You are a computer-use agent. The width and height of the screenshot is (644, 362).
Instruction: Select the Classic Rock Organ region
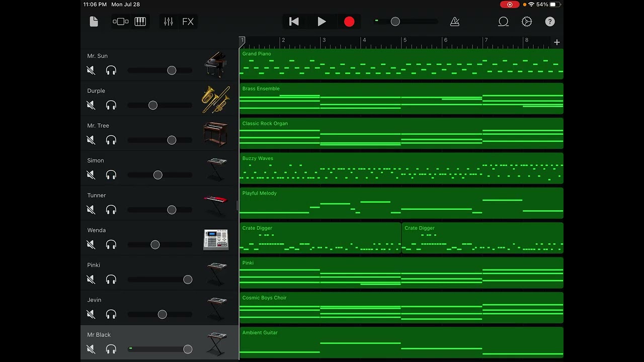click(401, 133)
